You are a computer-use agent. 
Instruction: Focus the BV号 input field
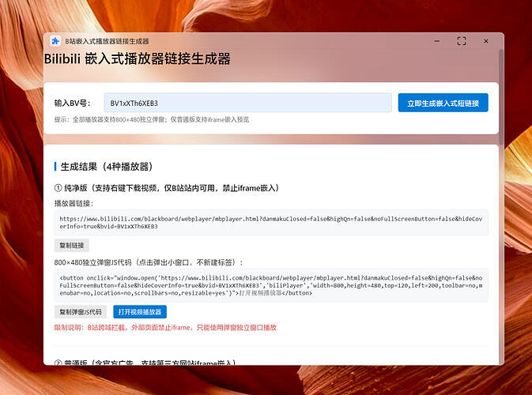pyautogui.click(x=247, y=103)
